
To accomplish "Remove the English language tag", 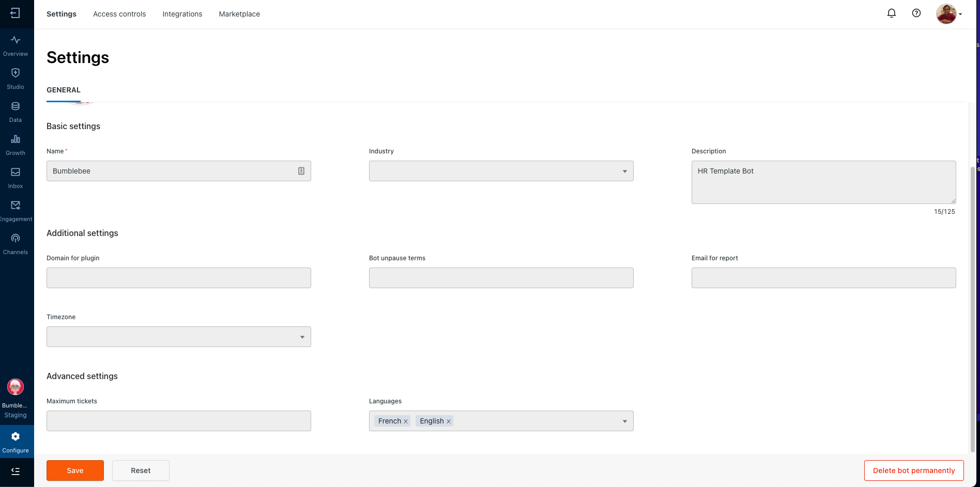I will [449, 421].
